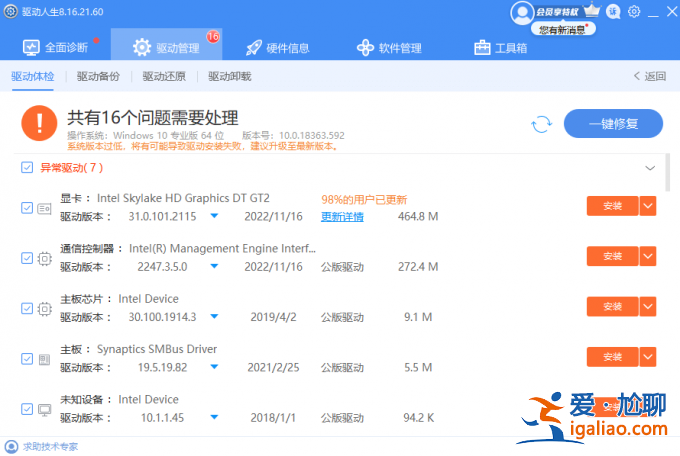Click motherboard icon for Synaptics SMBus row
This screenshot has height=456, width=680.
click(x=44, y=359)
